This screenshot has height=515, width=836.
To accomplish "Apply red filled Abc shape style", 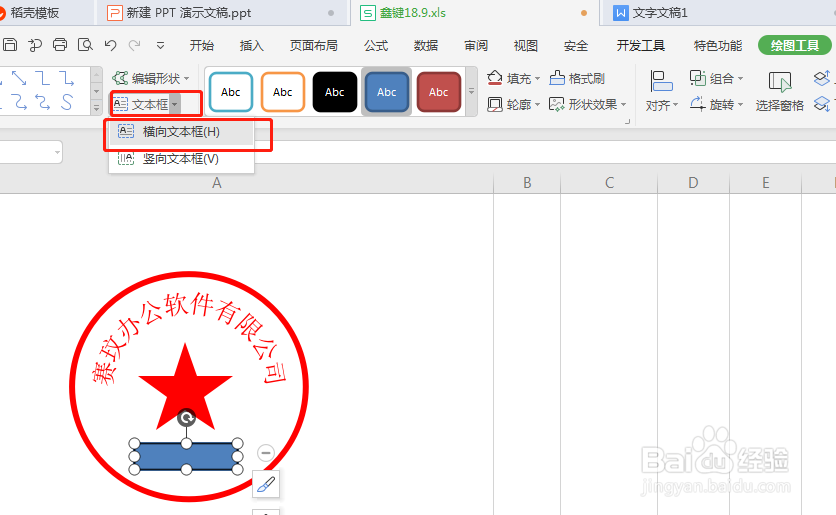I will tap(438, 92).
